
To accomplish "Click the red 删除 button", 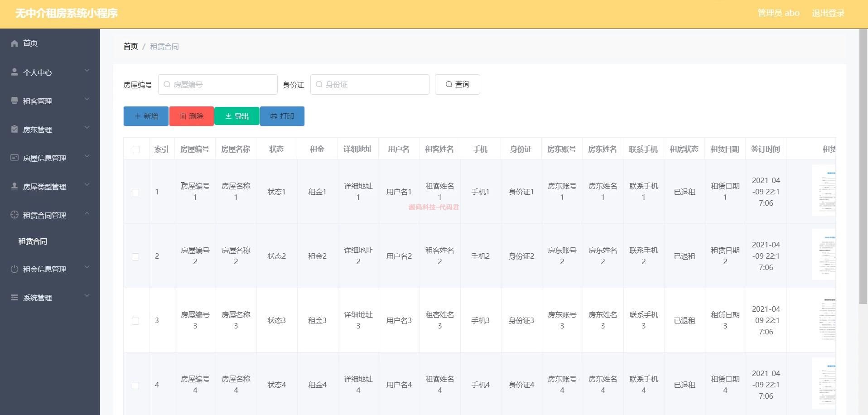I will tap(192, 116).
